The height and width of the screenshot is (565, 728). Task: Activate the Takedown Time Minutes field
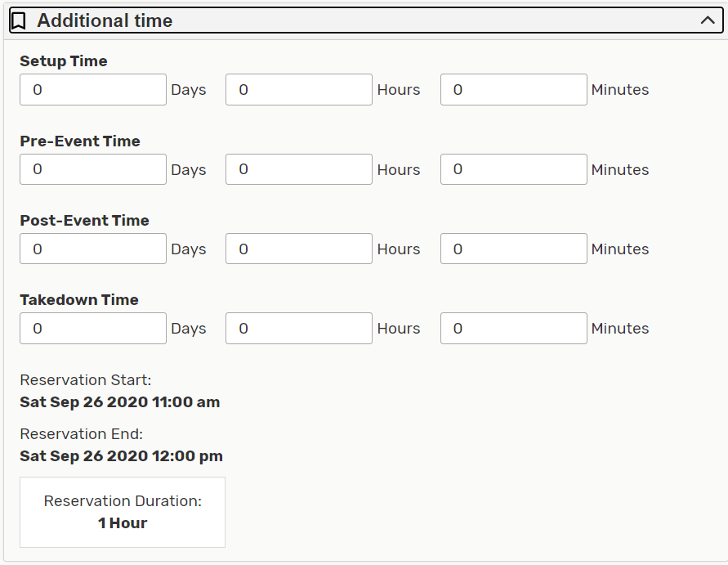(x=513, y=328)
